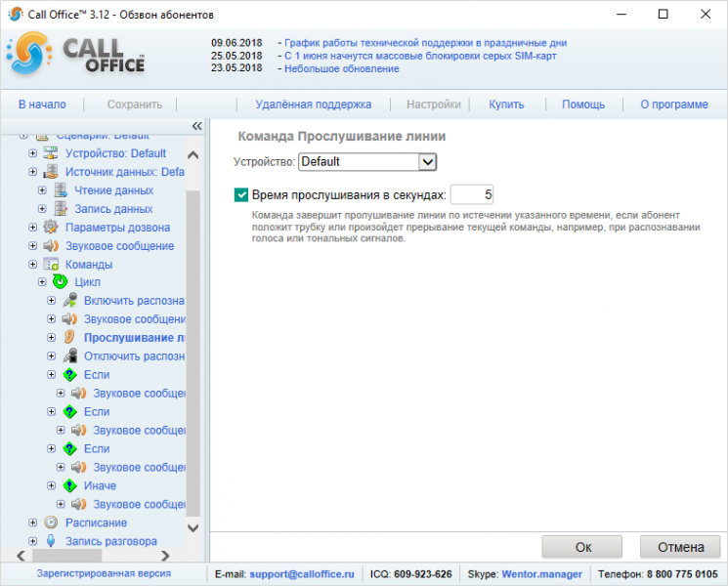Click the green diamond icon of second Если

click(69, 411)
